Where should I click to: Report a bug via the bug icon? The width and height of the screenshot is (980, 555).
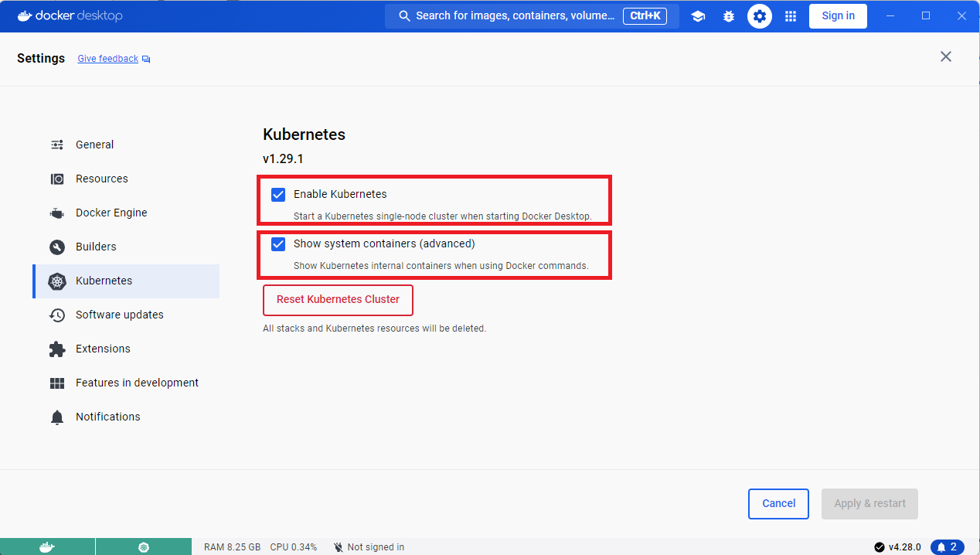pyautogui.click(x=729, y=15)
